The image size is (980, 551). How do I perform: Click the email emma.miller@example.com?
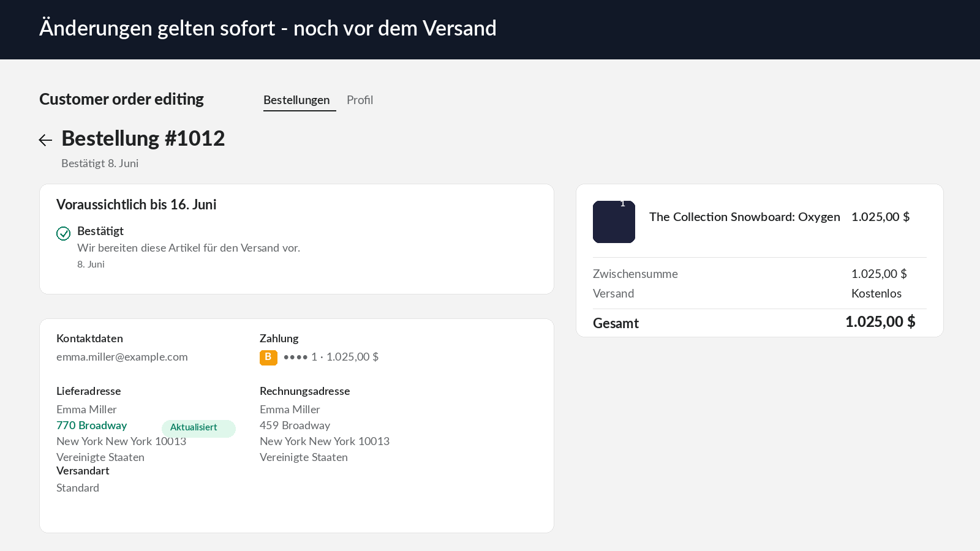pyautogui.click(x=122, y=357)
